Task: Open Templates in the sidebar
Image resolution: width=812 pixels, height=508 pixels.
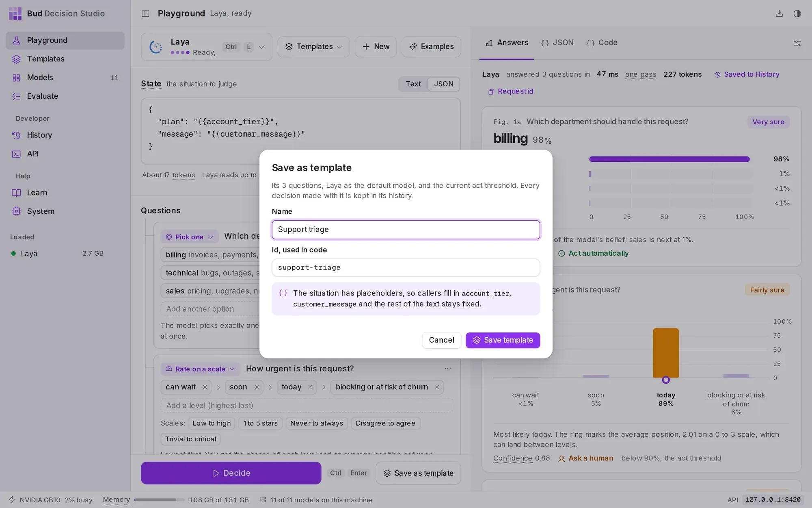Action: (65, 59)
